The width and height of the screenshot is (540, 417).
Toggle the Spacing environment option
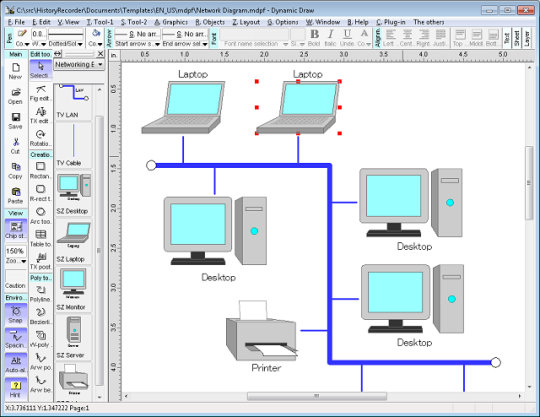[15, 339]
